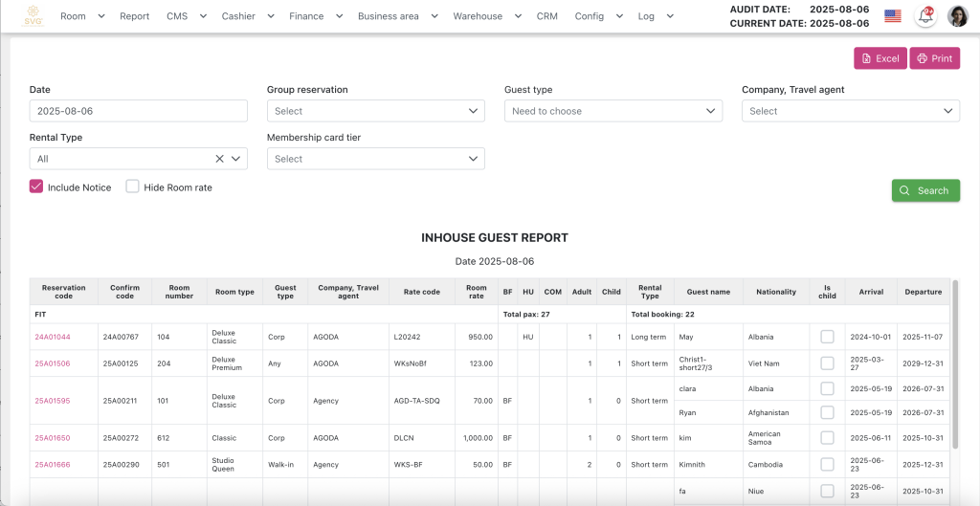Open reservation code 24A01044 link
The height and width of the screenshot is (506, 980).
point(53,337)
